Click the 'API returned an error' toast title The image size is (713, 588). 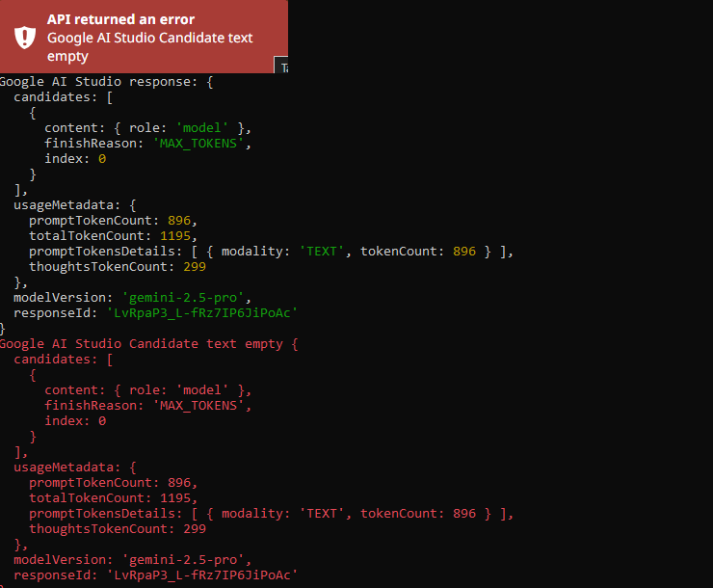120,19
